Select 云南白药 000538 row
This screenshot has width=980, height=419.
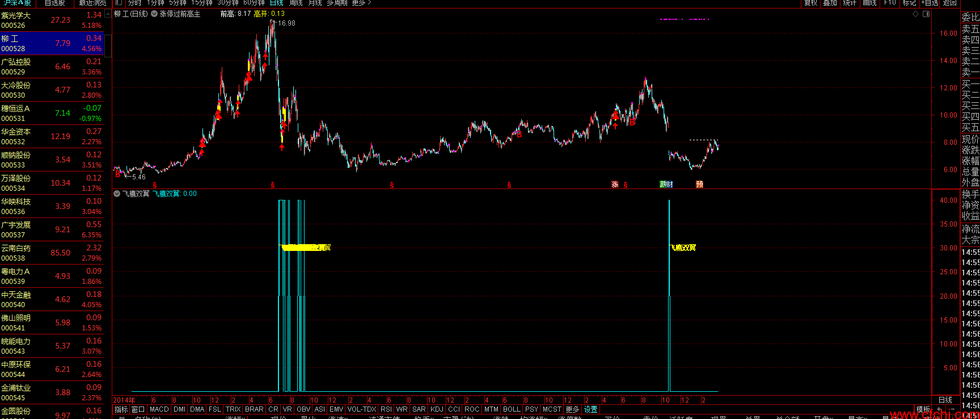52,253
